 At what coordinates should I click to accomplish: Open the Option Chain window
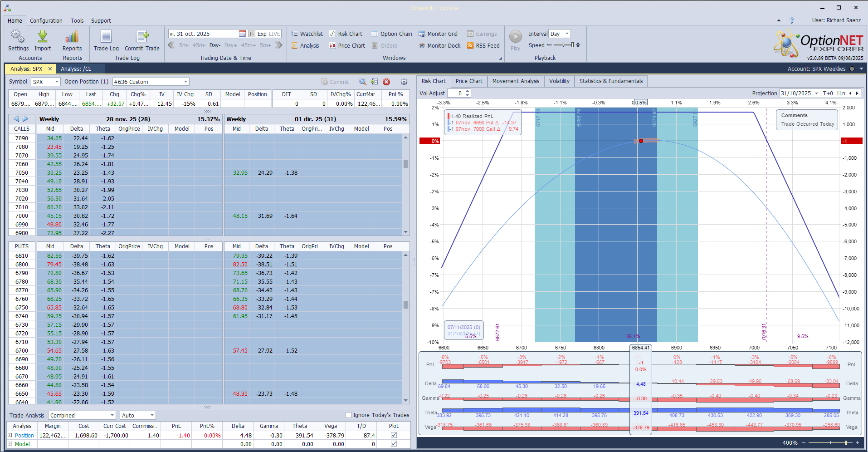(x=392, y=34)
